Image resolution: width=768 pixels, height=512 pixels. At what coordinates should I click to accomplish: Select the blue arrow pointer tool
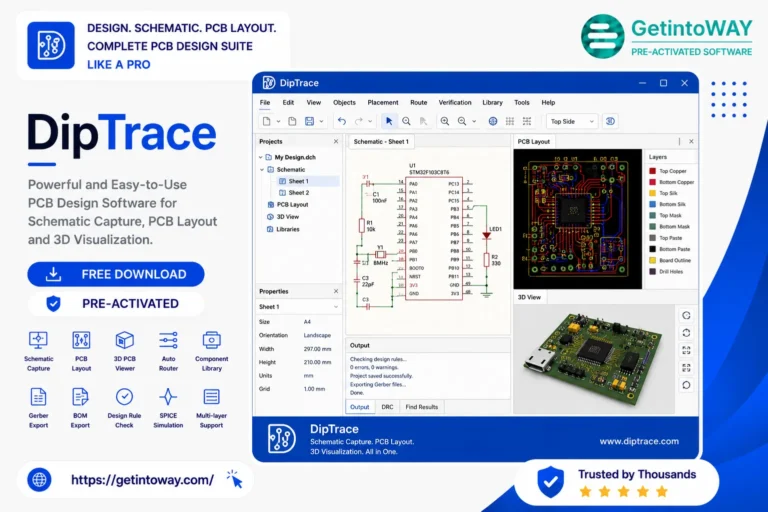(x=389, y=121)
